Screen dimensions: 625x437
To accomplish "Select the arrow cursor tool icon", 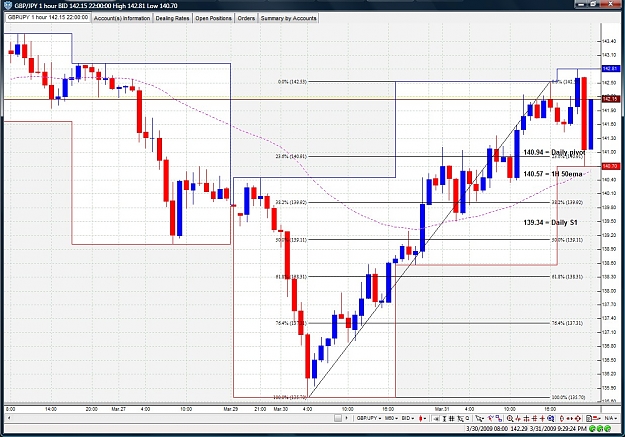I will (479, 418).
